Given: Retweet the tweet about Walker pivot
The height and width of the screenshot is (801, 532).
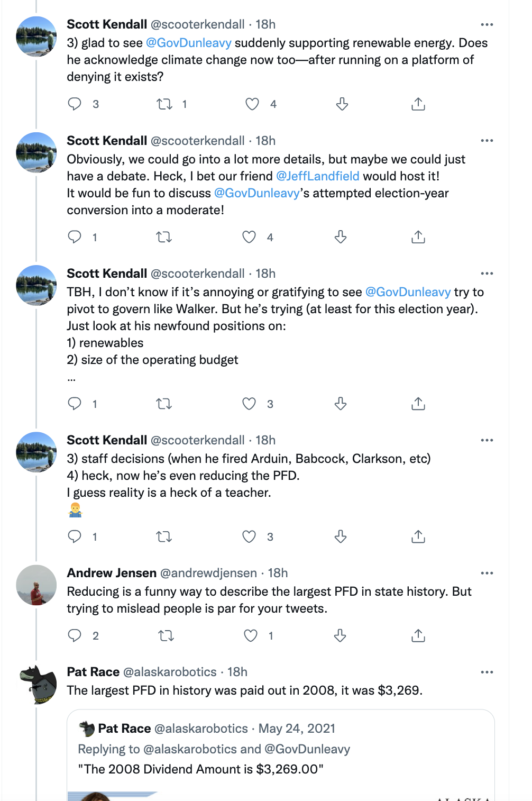Looking at the screenshot, I should coord(164,404).
